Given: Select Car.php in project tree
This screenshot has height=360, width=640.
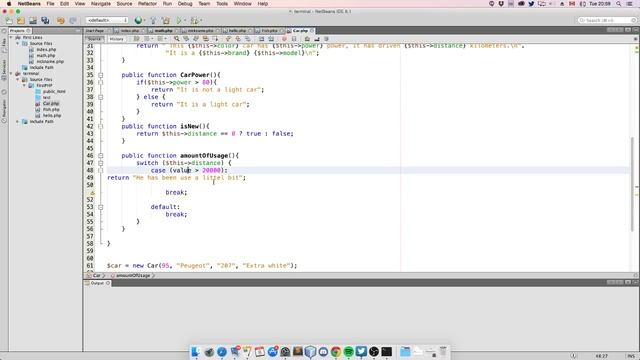Looking at the screenshot, I should (x=51, y=104).
